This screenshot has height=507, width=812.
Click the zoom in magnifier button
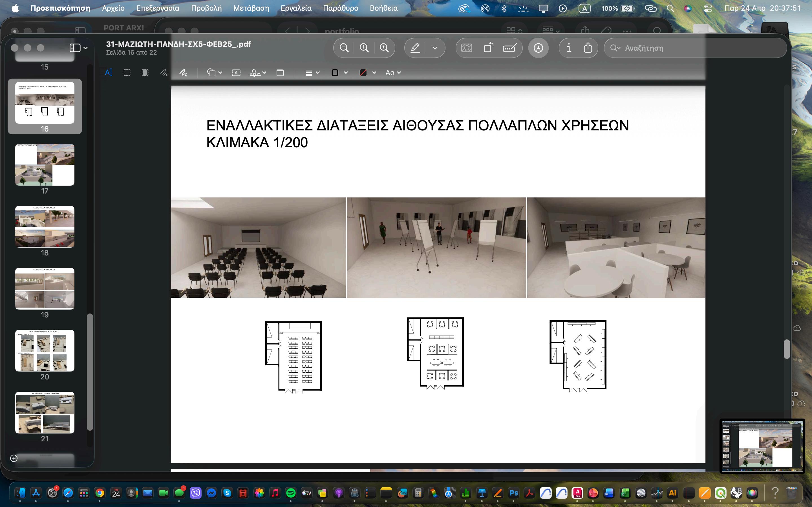pos(384,48)
